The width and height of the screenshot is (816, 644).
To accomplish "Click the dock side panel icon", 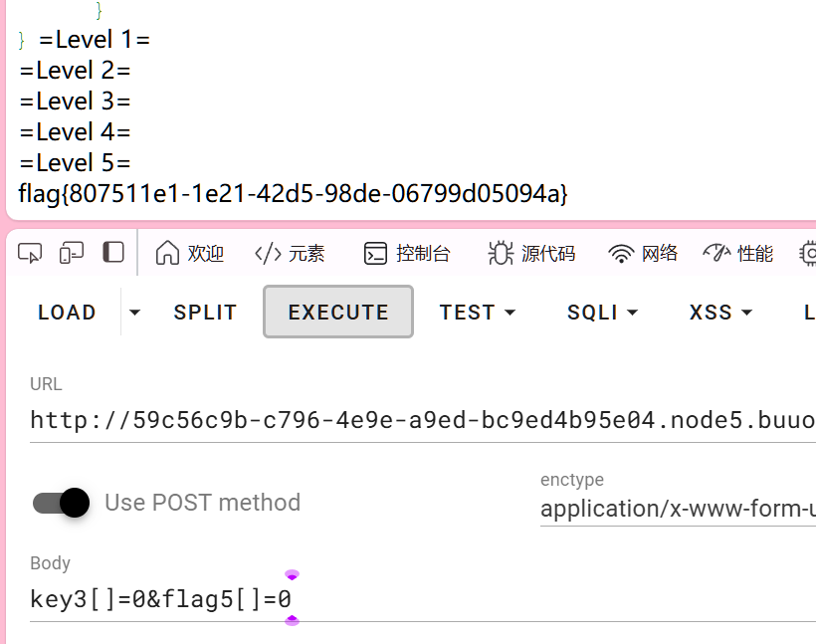I will point(113,252).
